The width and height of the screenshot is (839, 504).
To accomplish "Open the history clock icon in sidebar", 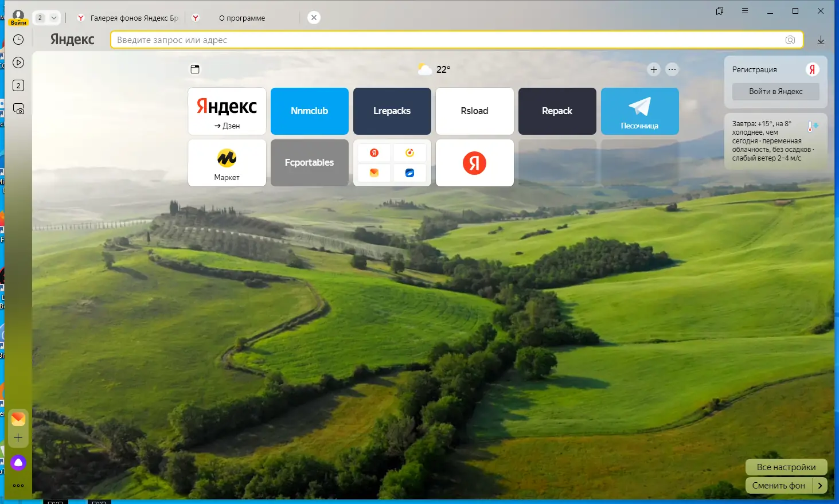I will pyautogui.click(x=18, y=40).
